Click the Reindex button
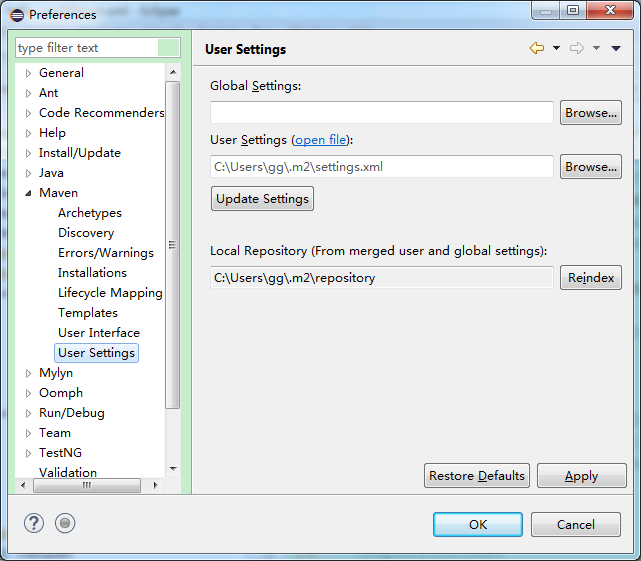 591,278
